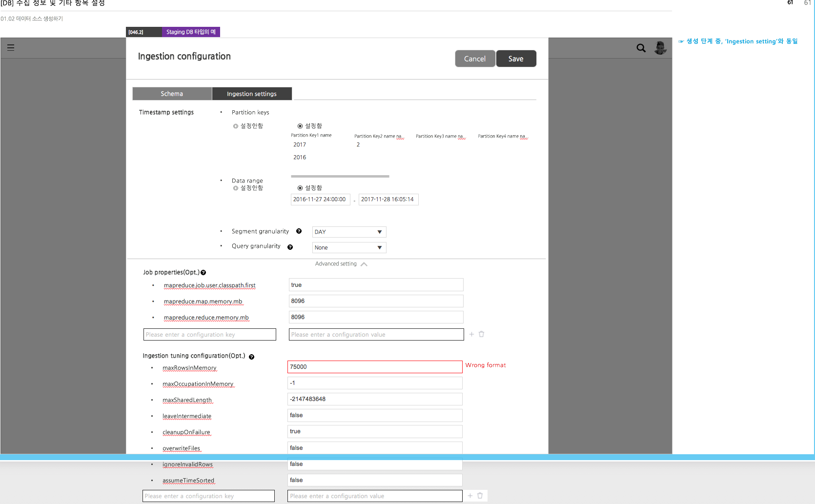Select partition key value 2017
The height and width of the screenshot is (504, 815).
[300, 145]
